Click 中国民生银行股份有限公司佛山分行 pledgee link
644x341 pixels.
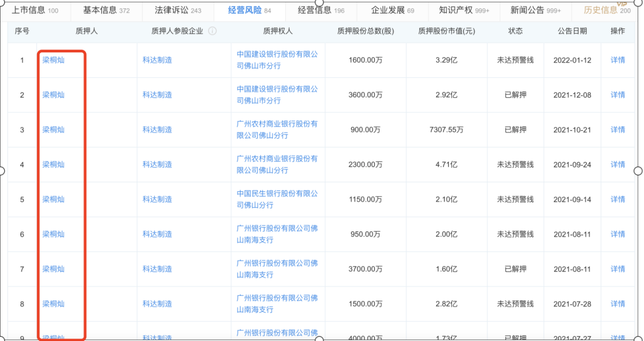[277, 199]
